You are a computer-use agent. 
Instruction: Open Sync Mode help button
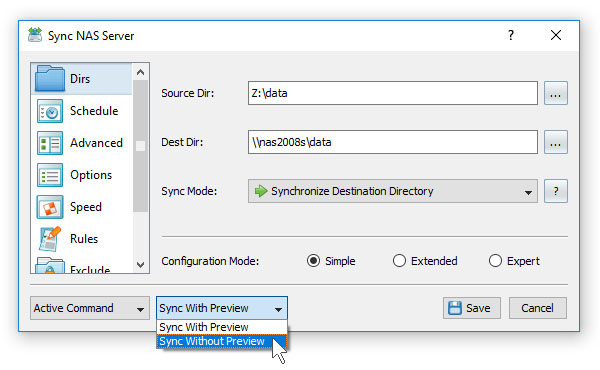pos(556,191)
